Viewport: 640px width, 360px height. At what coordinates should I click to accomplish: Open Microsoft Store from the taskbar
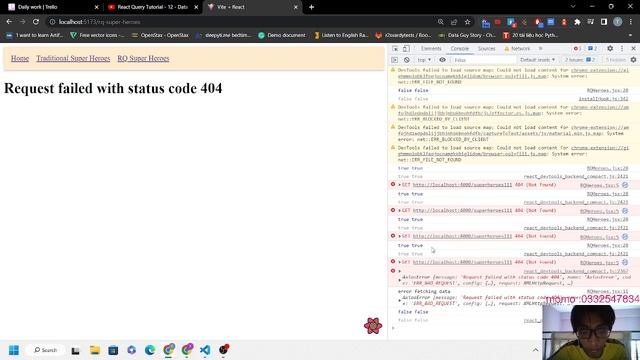pos(113,350)
